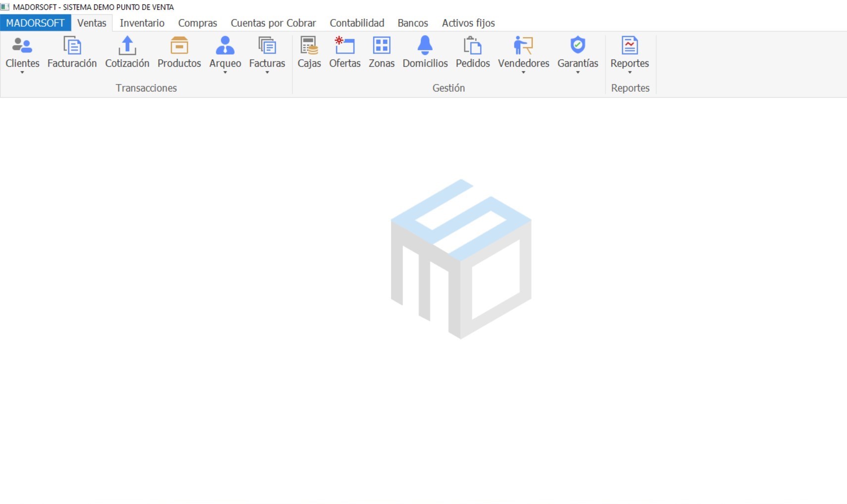This screenshot has height=504, width=847.
Task: Expand the Facturas dropdown arrow
Action: [x=267, y=72]
